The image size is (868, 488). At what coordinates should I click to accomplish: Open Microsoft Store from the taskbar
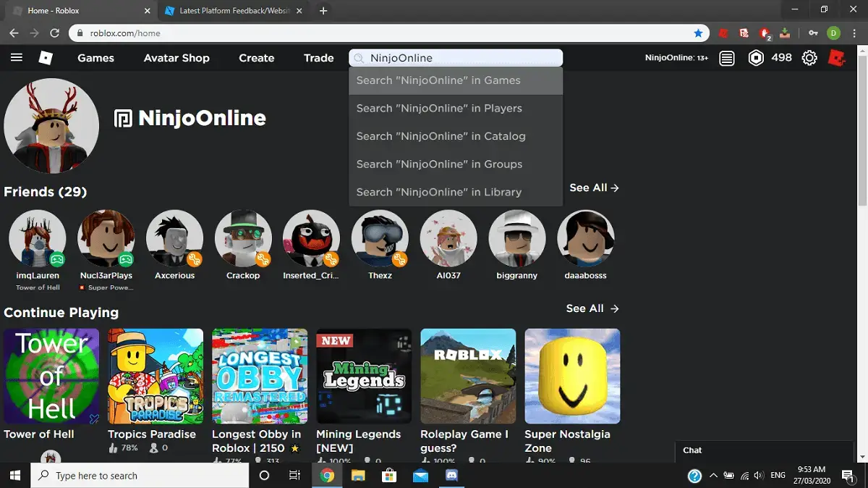pyautogui.click(x=389, y=476)
